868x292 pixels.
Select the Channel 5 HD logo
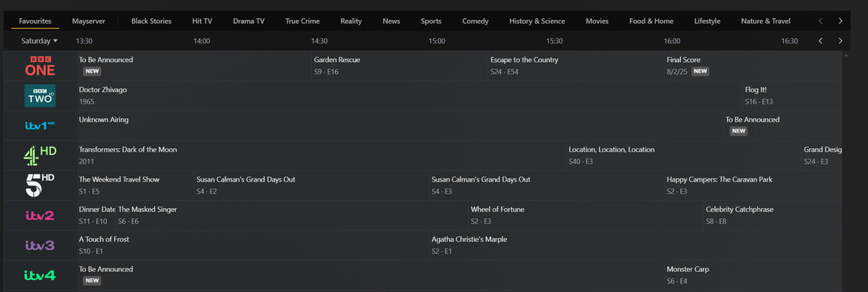coord(40,185)
